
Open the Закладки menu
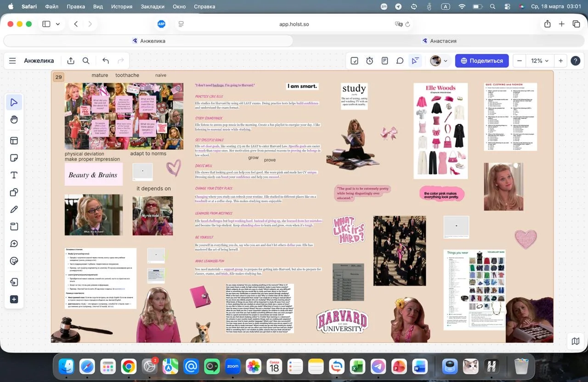[x=153, y=6]
